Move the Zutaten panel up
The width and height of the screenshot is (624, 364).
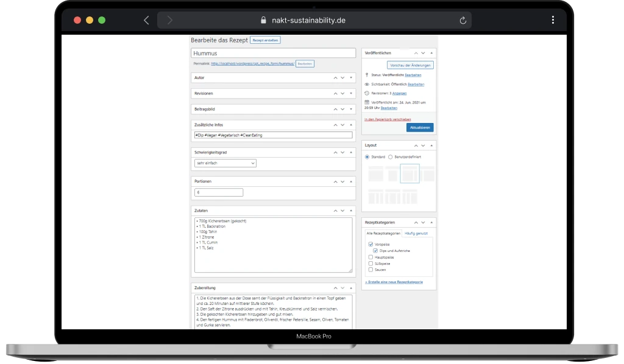click(335, 211)
